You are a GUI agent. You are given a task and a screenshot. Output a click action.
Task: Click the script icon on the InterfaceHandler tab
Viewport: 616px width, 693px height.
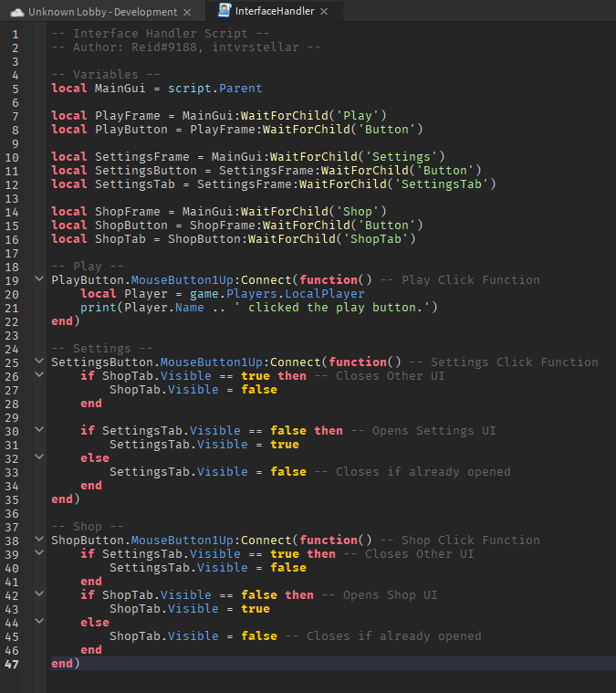click(224, 10)
